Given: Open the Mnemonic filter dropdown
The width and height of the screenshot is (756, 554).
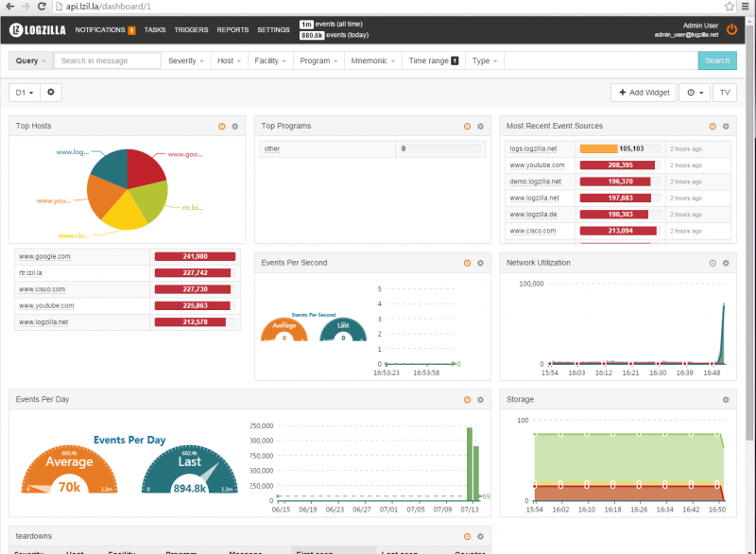Looking at the screenshot, I should coord(373,61).
